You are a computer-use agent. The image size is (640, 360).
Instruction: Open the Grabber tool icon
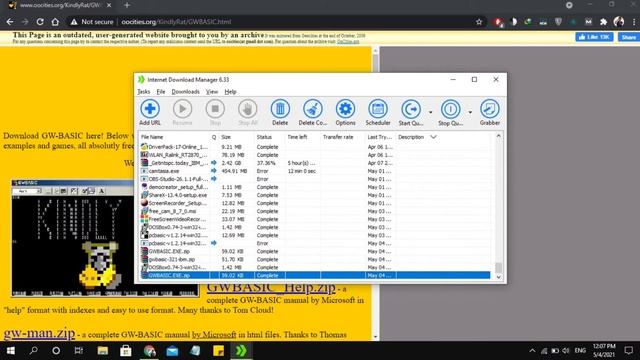pyautogui.click(x=490, y=112)
